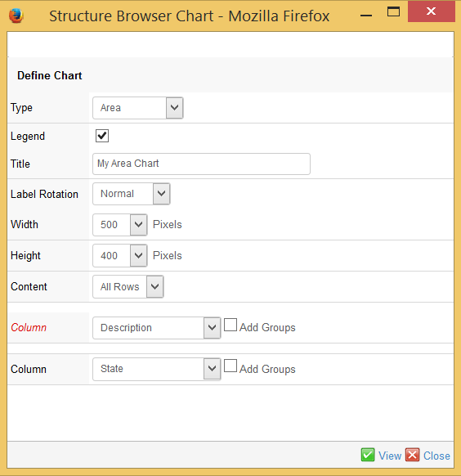Close window with red title bar X
The image size is (461, 476).
pyautogui.click(x=432, y=11)
